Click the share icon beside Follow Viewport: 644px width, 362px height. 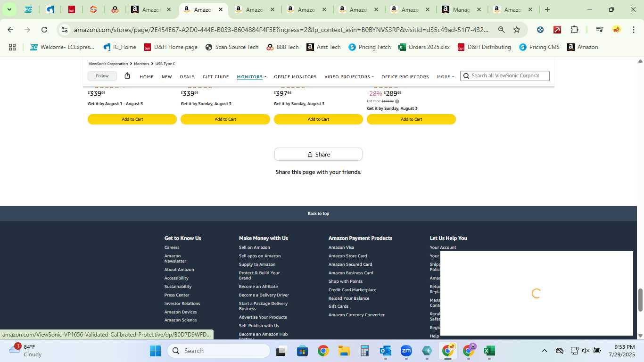pyautogui.click(x=127, y=76)
